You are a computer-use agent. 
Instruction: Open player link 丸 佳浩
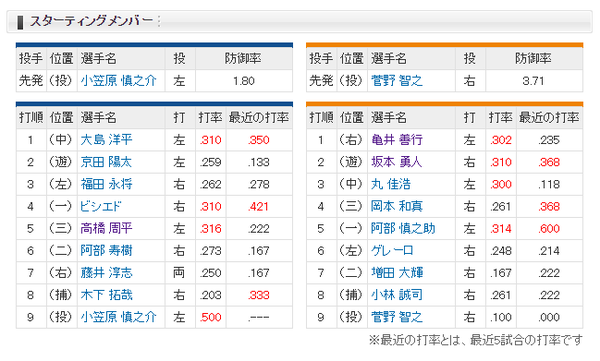[391, 184]
